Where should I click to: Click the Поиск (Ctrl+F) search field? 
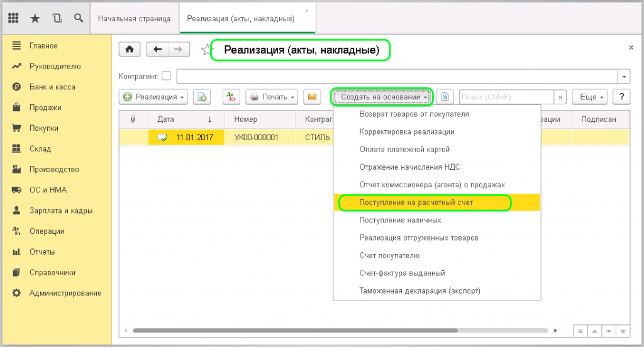coord(506,97)
